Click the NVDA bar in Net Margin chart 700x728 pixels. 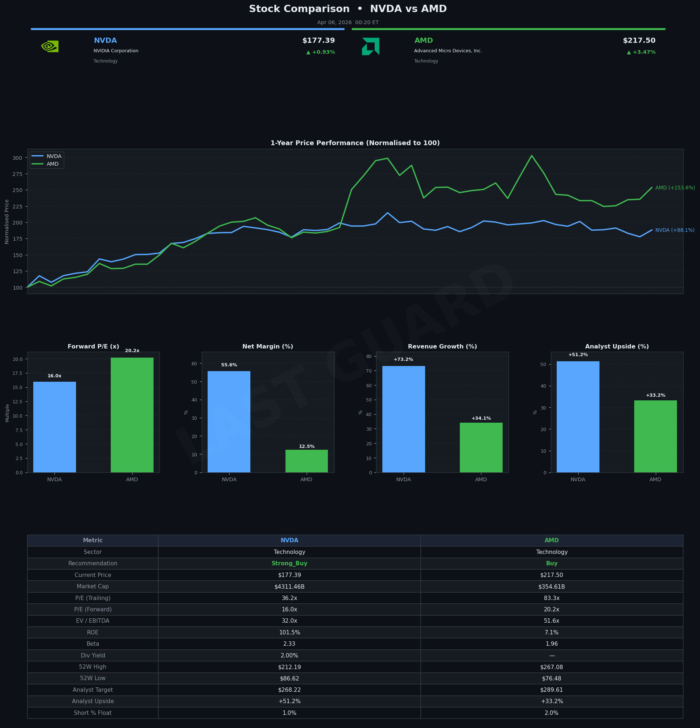[x=229, y=422]
